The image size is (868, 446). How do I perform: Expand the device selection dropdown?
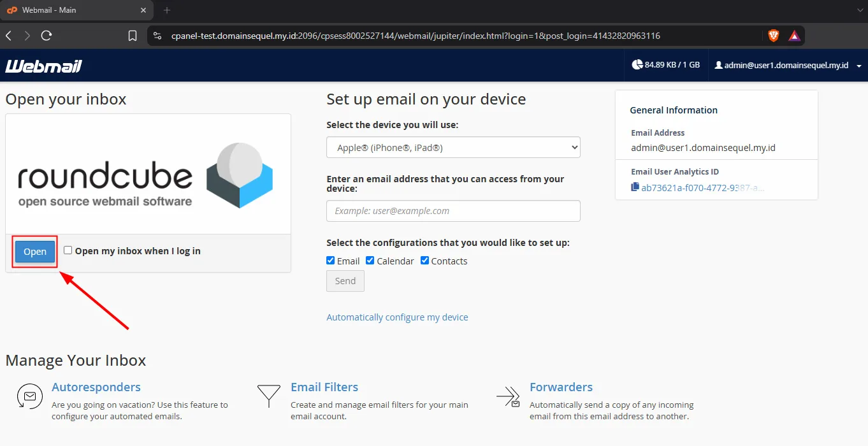(453, 147)
